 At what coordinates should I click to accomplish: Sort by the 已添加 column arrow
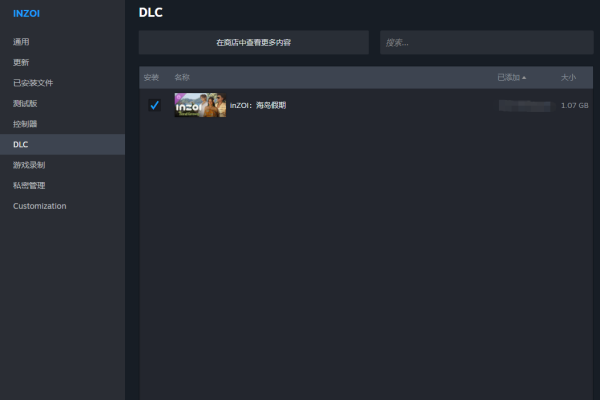[524, 78]
